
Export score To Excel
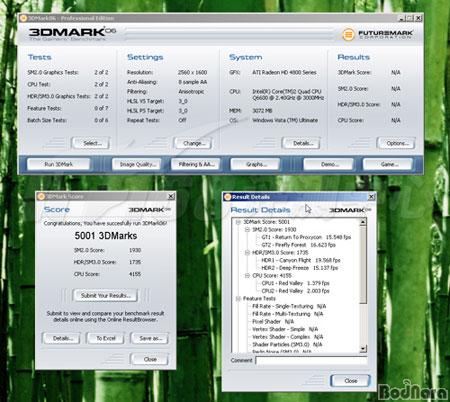tap(106, 338)
